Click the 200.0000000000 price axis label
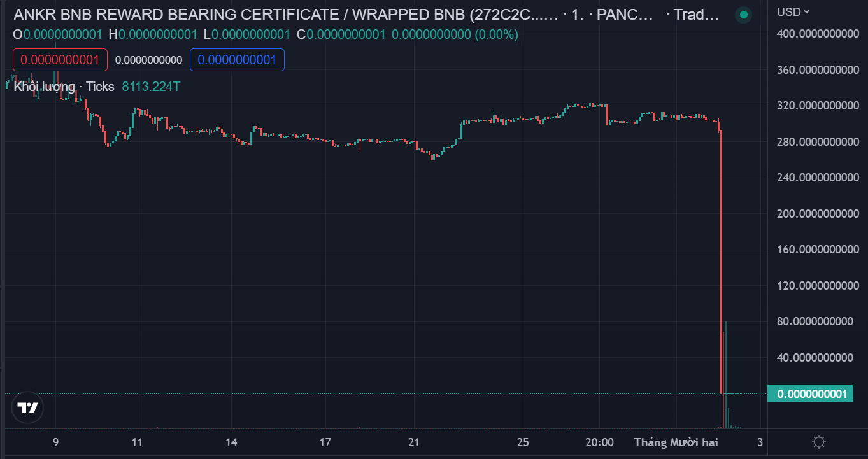Image resolution: width=868 pixels, height=459 pixels. point(818,213)
